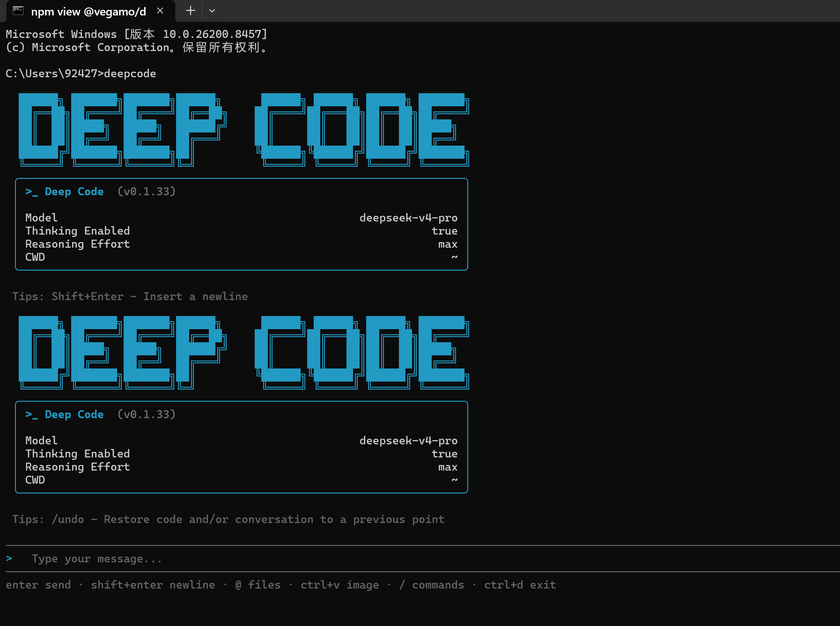Click the Microsoft Windows version line
Screen dimensions: 840x626
click(x=136, y=34)
